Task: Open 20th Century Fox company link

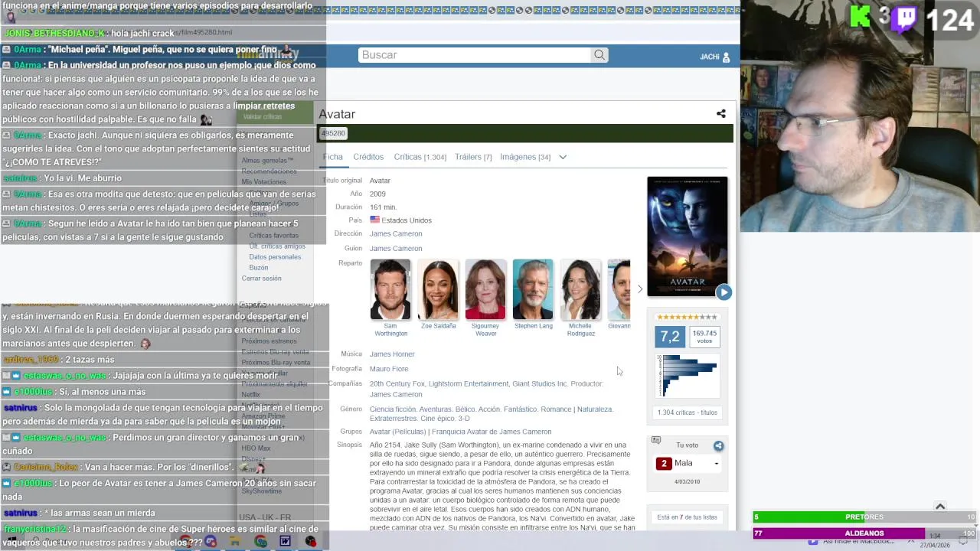Action: (397, 384)
